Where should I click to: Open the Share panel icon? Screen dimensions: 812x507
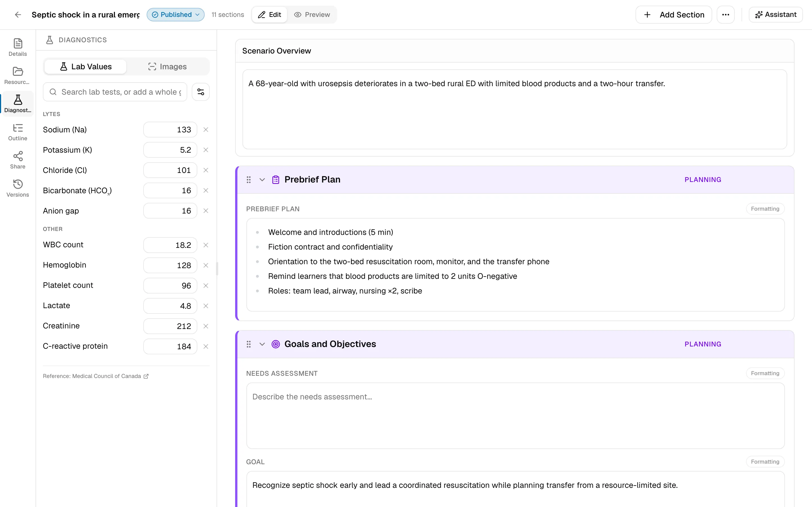coord(18,160)
